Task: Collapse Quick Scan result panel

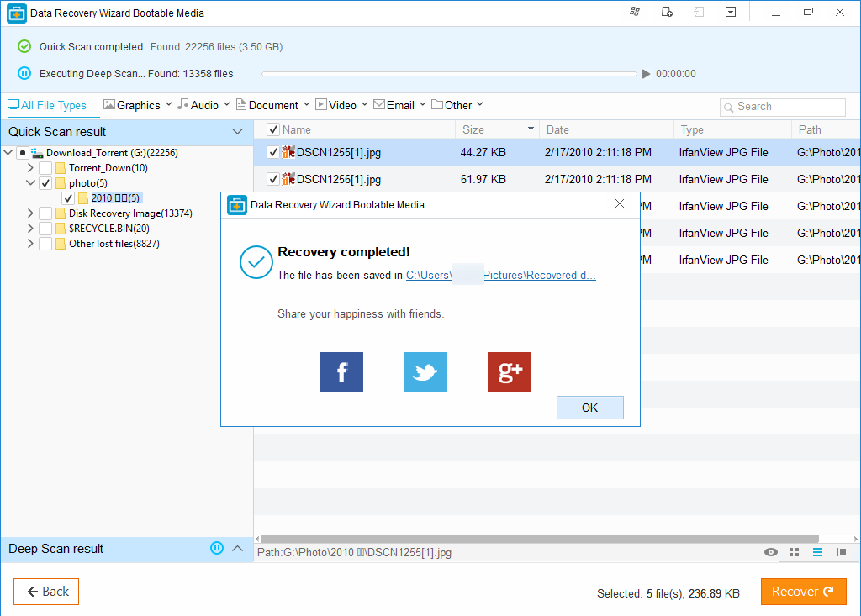Action: click(237, 132)
